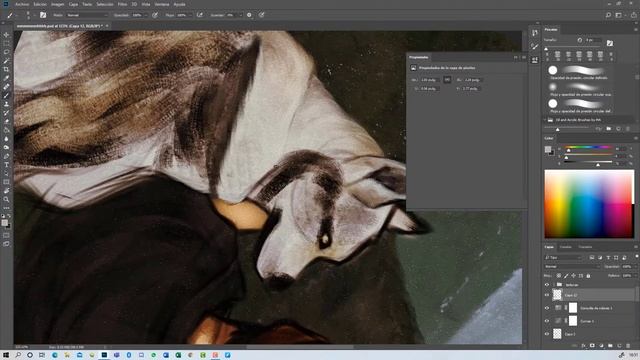Open layer blend mode dropdown in Capas panel
Viewport: 640px width, 360px height.
coord(572,267)
